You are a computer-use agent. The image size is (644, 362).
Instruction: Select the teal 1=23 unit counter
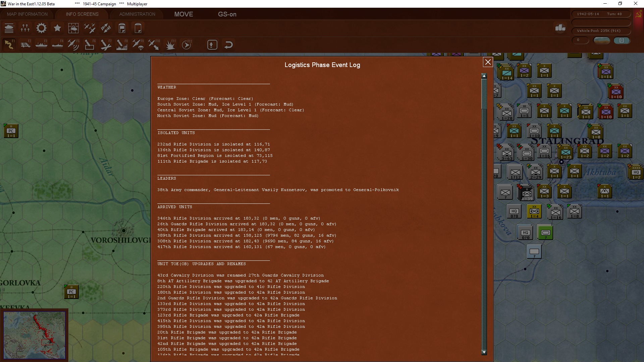(566, 152)
